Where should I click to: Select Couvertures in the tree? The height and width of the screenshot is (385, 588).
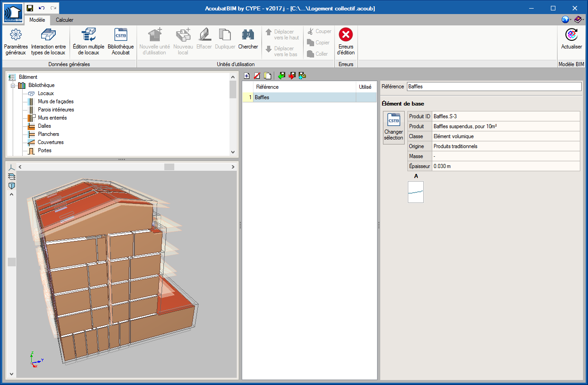[51, 142]
